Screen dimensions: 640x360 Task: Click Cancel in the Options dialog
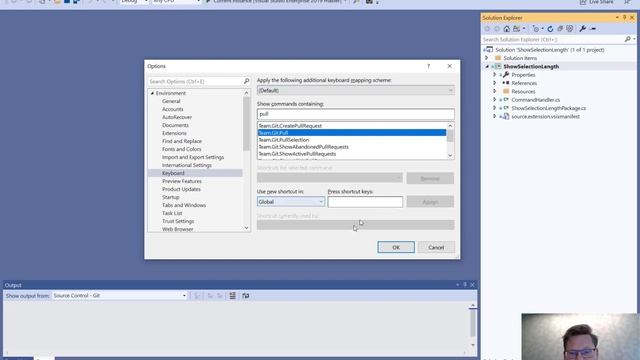pos(436,247)
